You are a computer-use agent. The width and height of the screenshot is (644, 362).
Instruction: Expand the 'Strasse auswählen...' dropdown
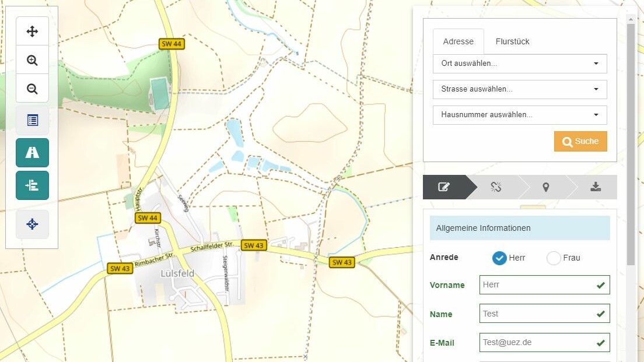[x=519, y=89]
